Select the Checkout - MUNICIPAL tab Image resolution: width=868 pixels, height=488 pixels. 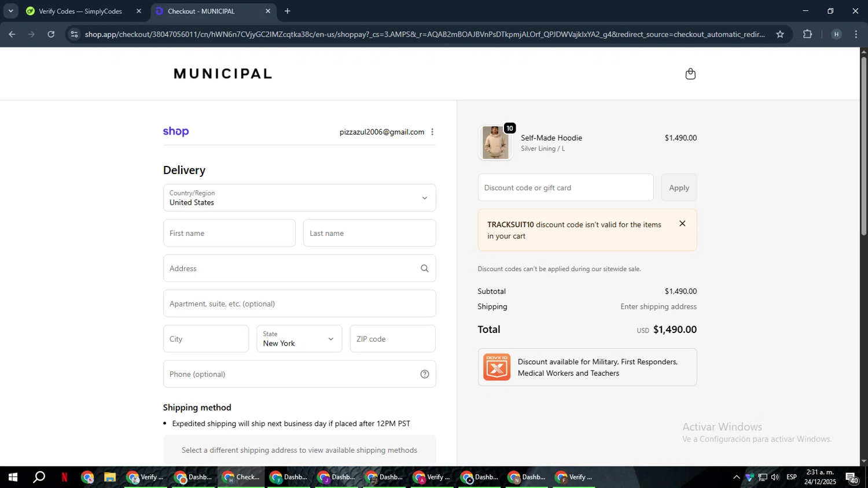[x=213, y=11]
